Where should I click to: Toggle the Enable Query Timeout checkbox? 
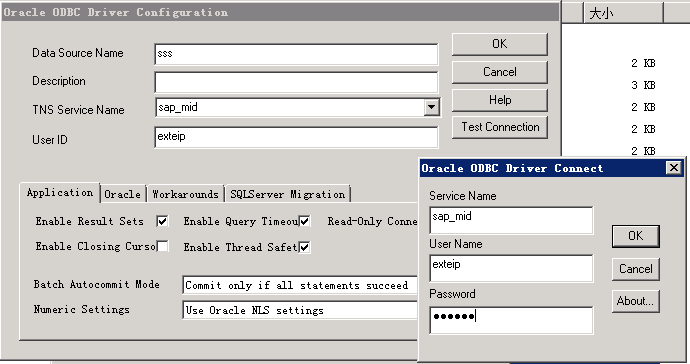pyautogui.click(x=305, y=221)
